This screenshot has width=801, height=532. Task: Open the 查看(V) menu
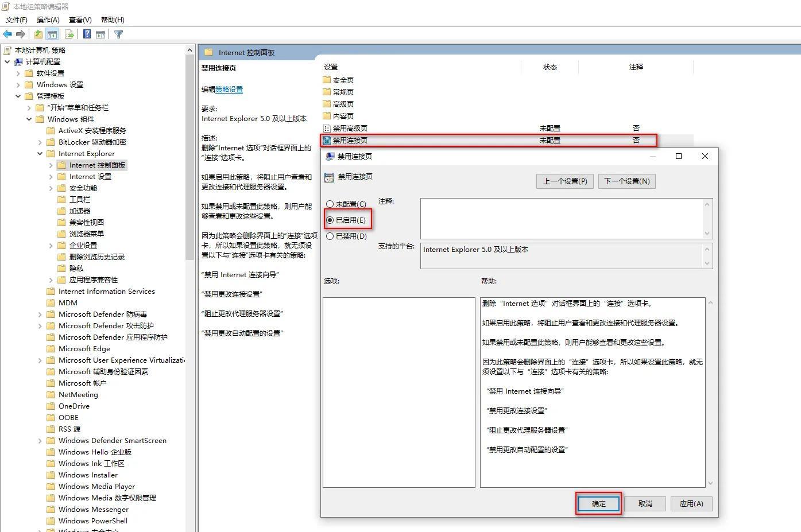80,20
